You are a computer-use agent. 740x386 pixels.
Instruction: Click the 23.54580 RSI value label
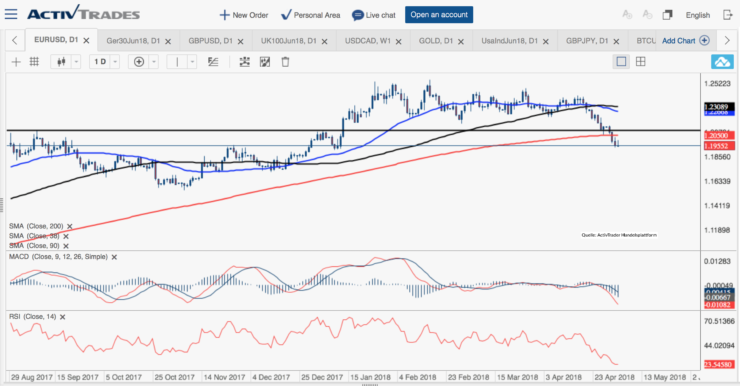[x=719, y=364]
